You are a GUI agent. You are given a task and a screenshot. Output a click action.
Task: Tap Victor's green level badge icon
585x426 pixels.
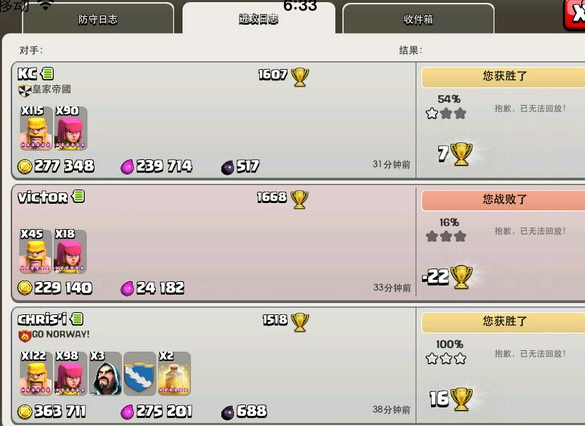(78, 196)
